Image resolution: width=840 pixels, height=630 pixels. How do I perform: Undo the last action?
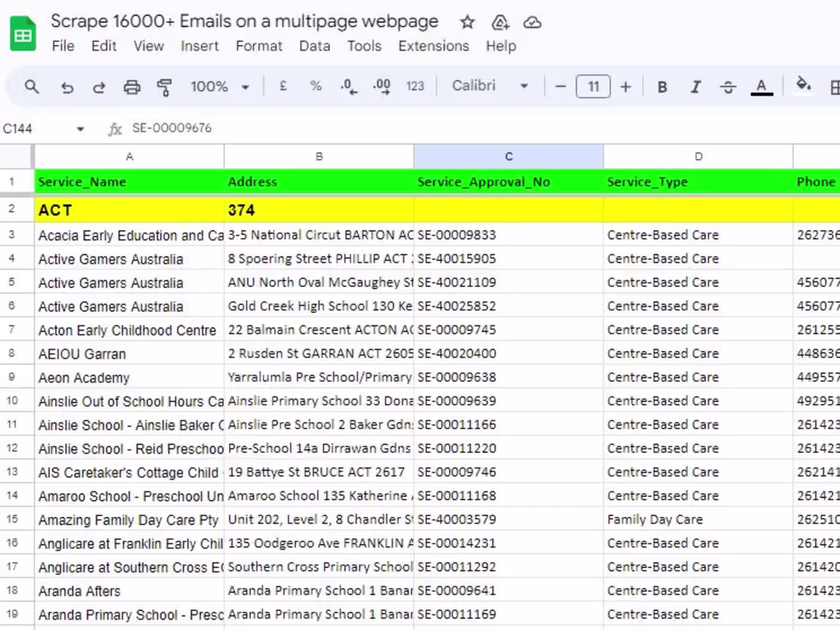(x=67, y=87)
